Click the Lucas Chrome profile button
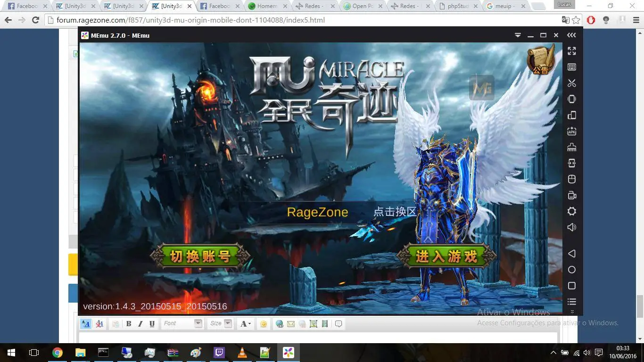The image size is (644, 362). (563, 4)
